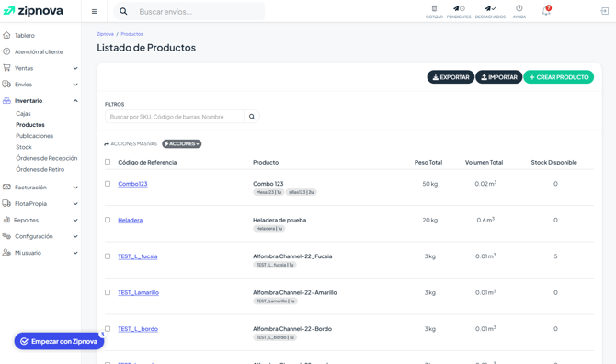Click the Flota Propia truck icon
616x364 pixels.
click(6, 203)
